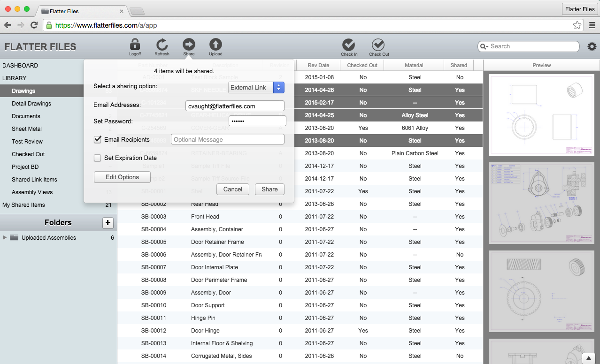600x364 pixels.
Task: Reload the page with browser reload icon
Action: (x=34, y=25)
